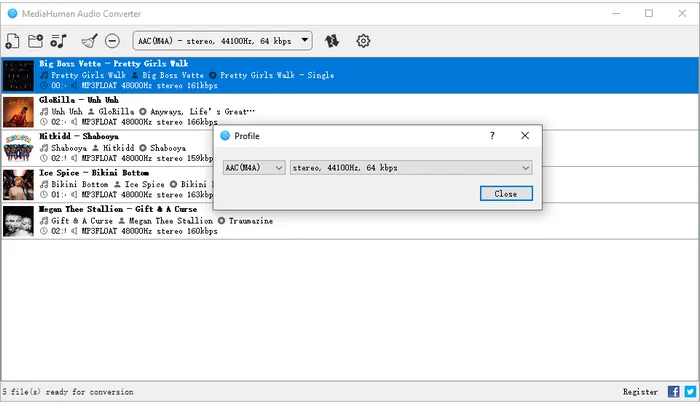Click the "Pretty Girls Walk - Single" album text
The image size is (700, 407).
(277, 75)
